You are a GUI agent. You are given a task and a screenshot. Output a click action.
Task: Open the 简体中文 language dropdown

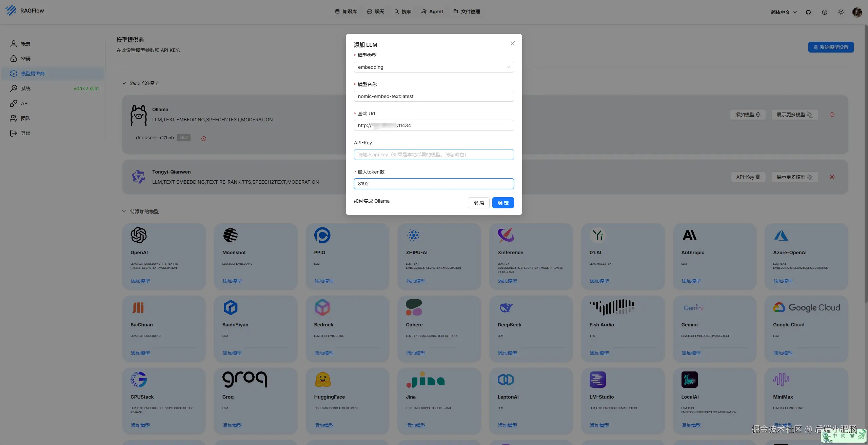[784, 12]
